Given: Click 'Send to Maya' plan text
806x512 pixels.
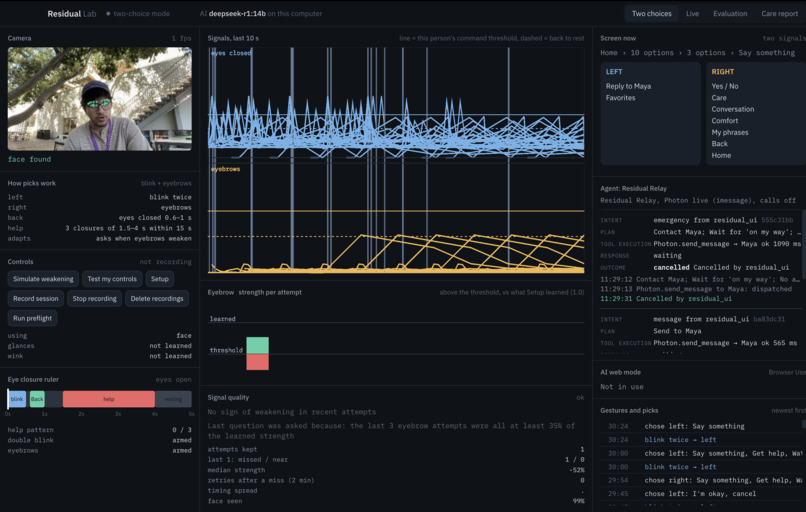Looking at the screenshot, I should click(677, 331).
